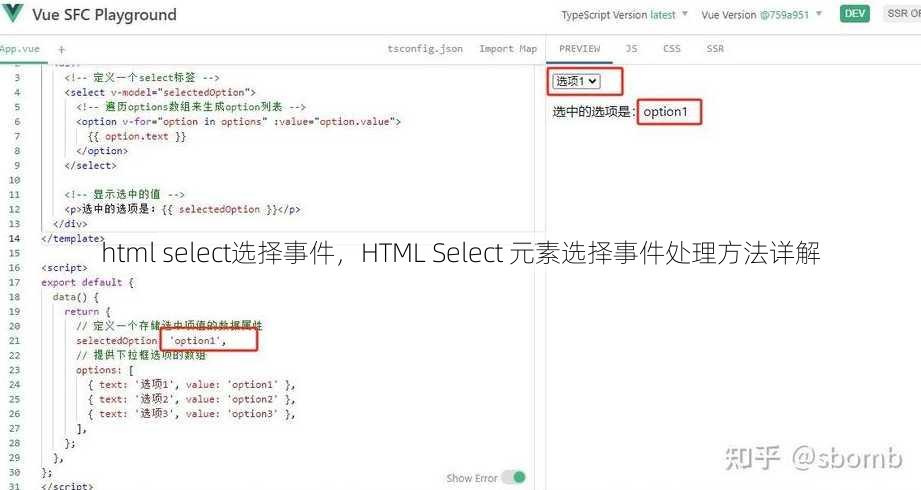The height and width of the screenshot is (490, 921).
Task: Switch to the PREVIEW tab
Action: 580,49
